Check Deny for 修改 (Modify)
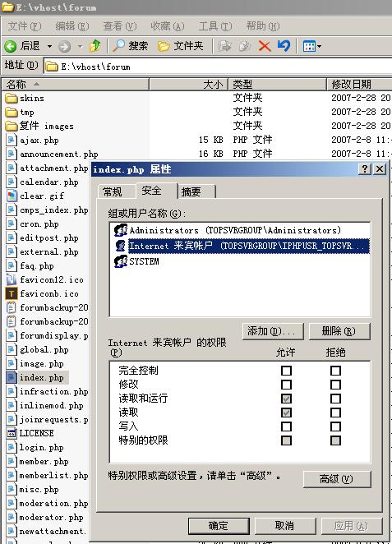The width and height of the screenshot is (392, 544). coord(335,385)
